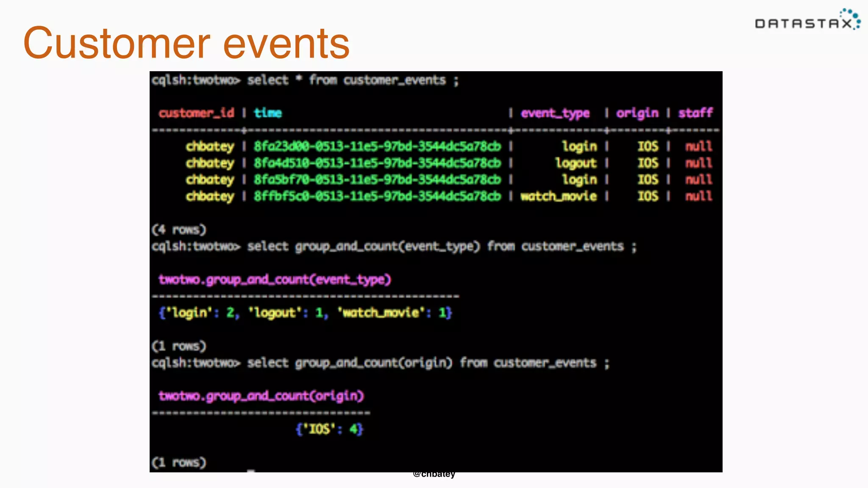Click the time column header
Viewport: 868px width, 488px height.
click(x=267, y=113)
